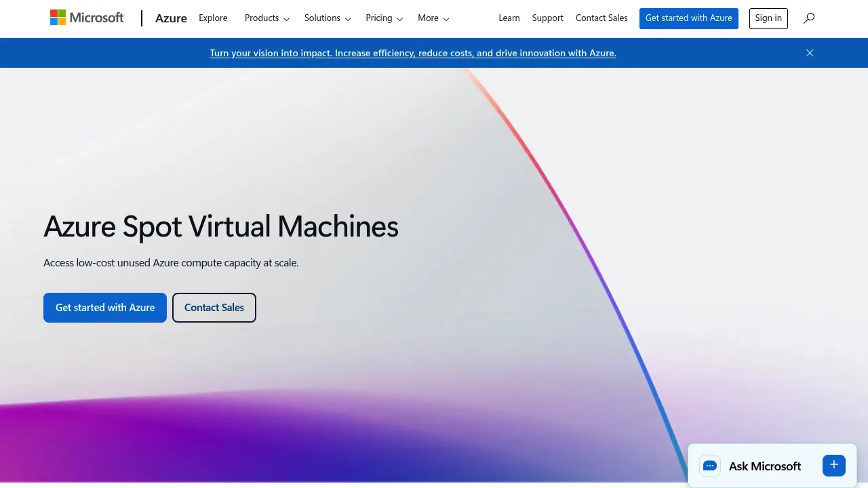Go to the Explore link

213,18
